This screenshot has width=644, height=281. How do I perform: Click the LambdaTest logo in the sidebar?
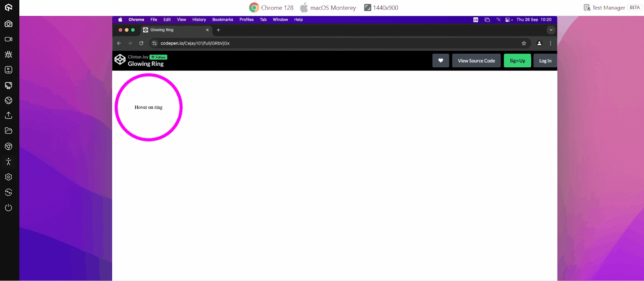tap(8, 8)
